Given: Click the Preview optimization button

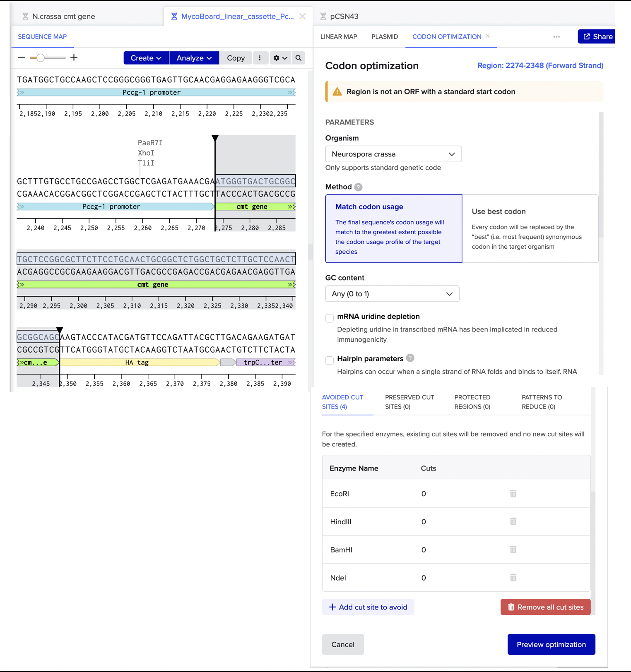Looking at the screenshot, I should point(551,644).
